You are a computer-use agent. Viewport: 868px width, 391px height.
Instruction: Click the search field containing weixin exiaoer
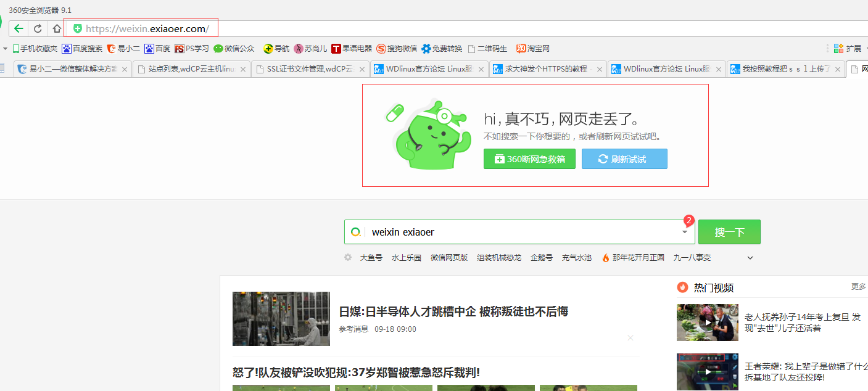tap(518, 233)
